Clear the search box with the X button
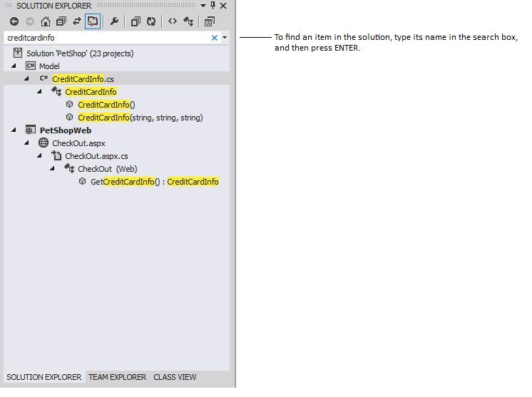Viewport: 532px width, 397px height. pos(214,38)
